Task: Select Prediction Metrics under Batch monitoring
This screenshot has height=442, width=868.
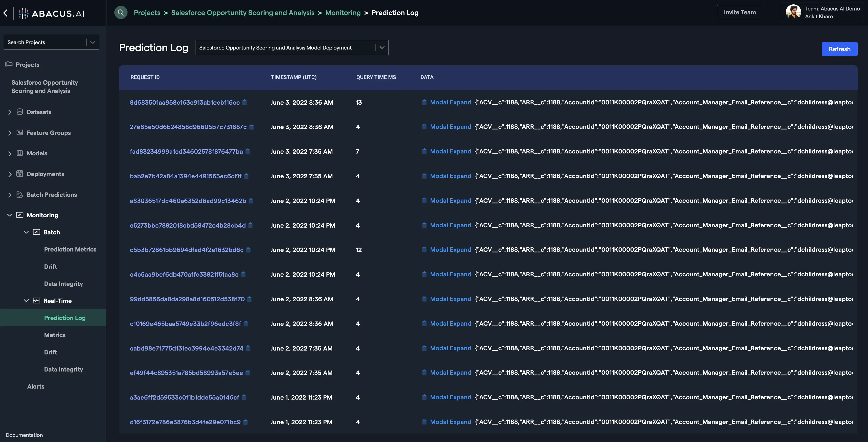Action: (70, 249)
